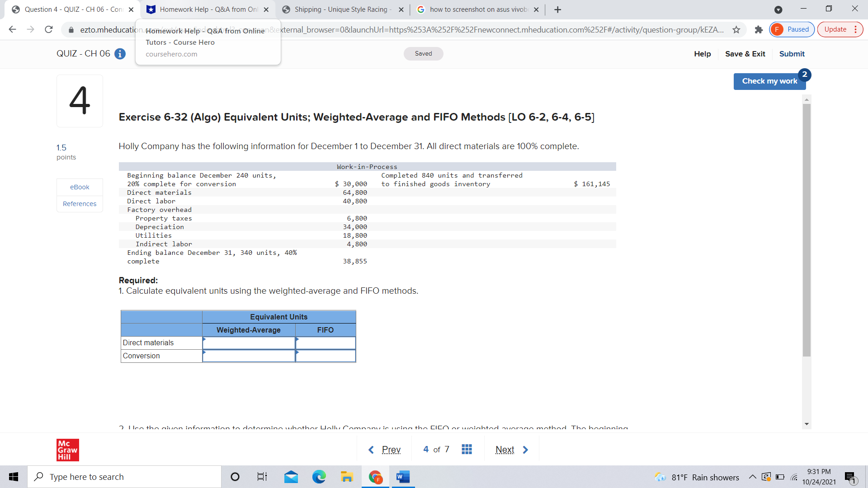Screen dimensions: 868x488
Task: Bookmark the page with the star icon
Action: tap(736, 30)
